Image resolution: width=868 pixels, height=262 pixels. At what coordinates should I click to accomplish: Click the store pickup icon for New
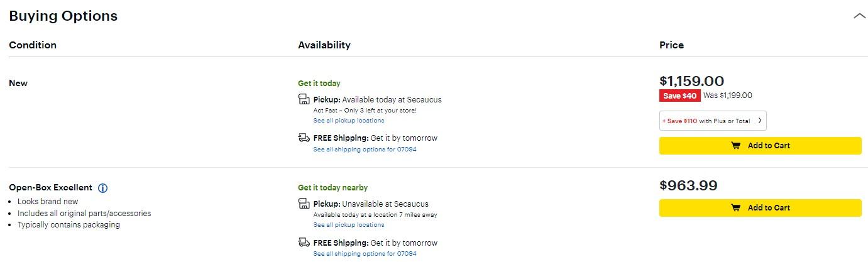304,100
